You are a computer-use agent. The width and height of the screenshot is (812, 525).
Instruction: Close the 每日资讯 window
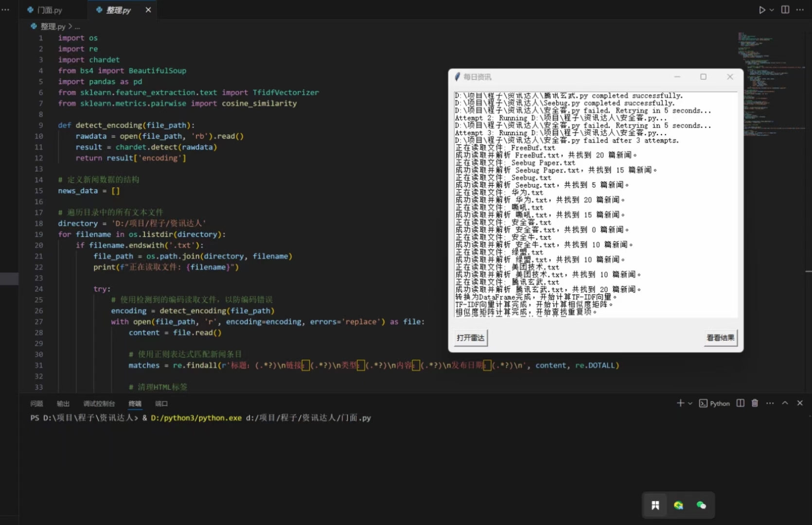click(730, 77)
